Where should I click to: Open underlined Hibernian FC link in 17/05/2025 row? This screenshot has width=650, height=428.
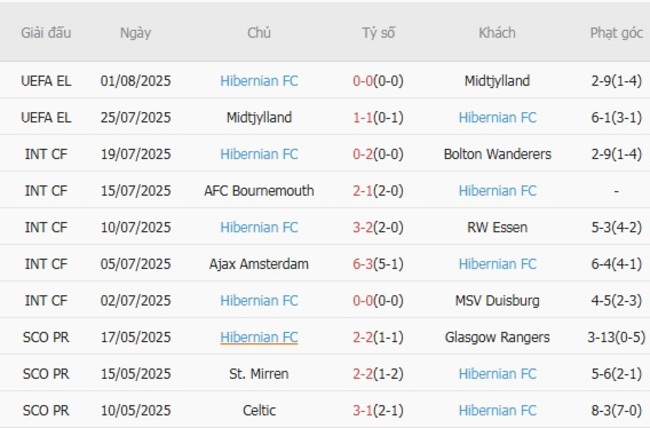[x=259, y=337]
